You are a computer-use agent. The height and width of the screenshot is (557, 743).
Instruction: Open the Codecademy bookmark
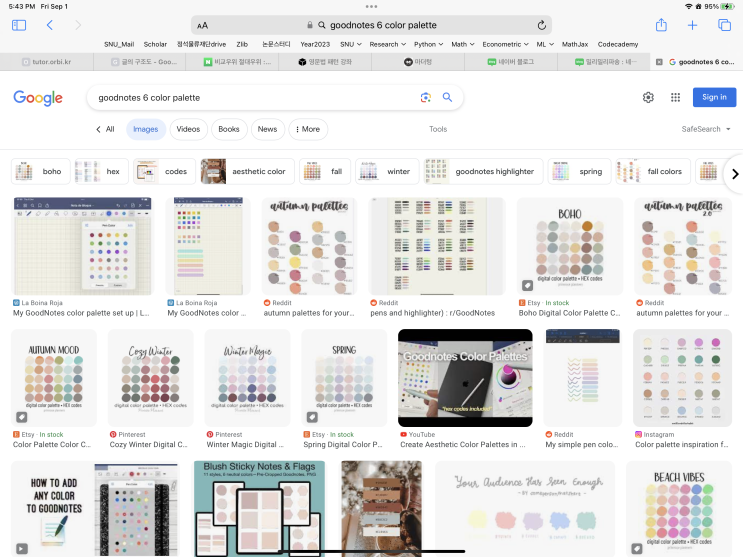pyautogui.click(x=617, y=44)
